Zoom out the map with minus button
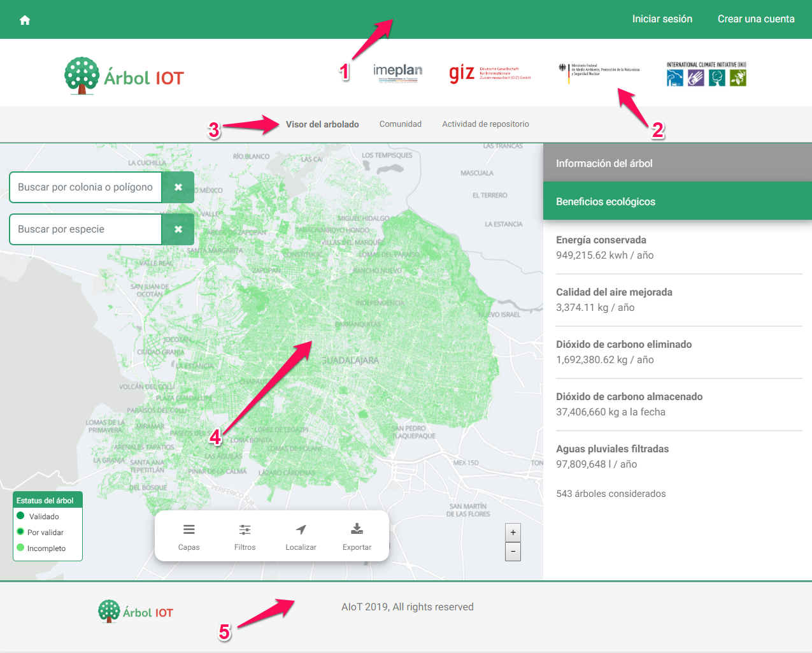Image resolution: width=812 pixels, height=653 pixels. [513, 551]
